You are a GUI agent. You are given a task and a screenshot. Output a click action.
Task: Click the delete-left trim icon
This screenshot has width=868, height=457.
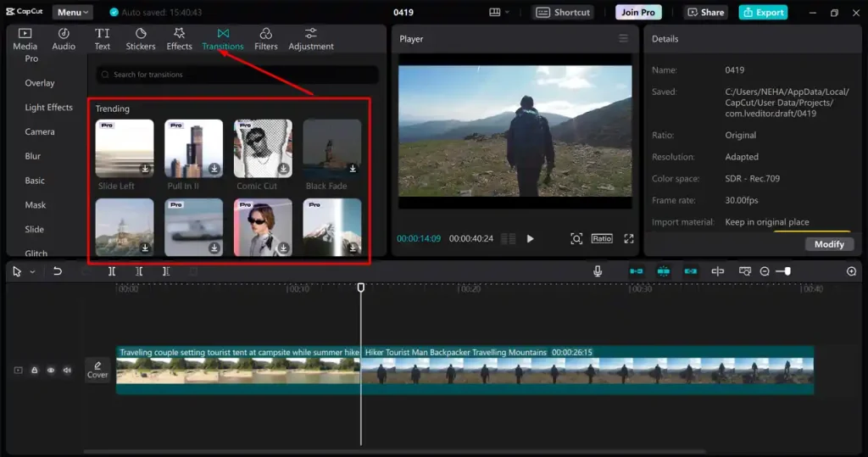139,270
